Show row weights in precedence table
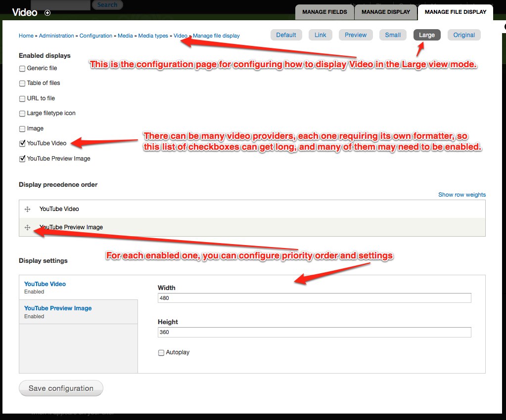The height and width of the screenshot is (420, 506). click(461, 195)
